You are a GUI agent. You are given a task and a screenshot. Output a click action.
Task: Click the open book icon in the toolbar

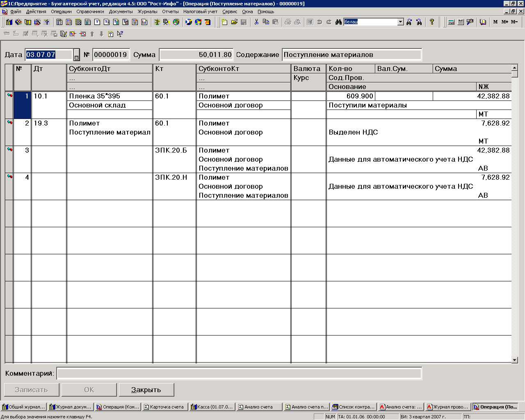(483, 22)
